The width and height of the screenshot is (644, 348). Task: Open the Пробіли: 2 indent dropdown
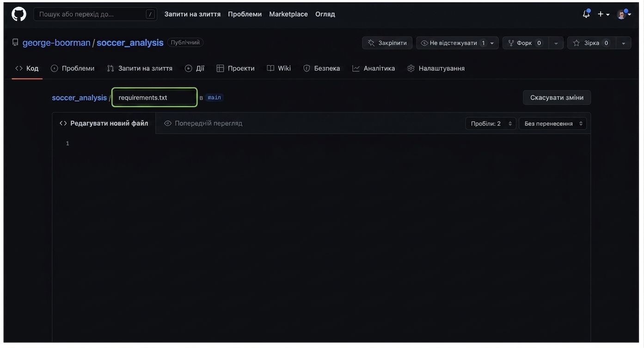[x=491, y=124]
